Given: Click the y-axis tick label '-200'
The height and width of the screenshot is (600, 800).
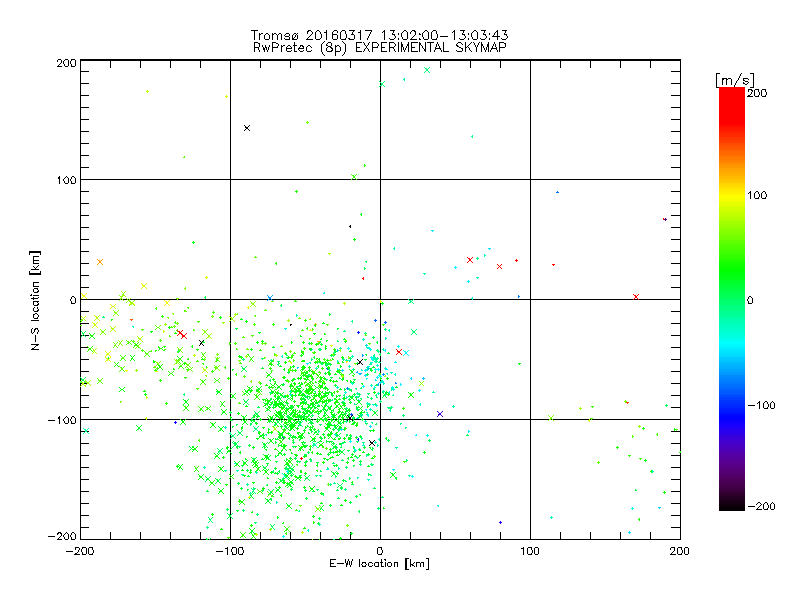Looking at the screenshot, I should [x=62, y=536].
